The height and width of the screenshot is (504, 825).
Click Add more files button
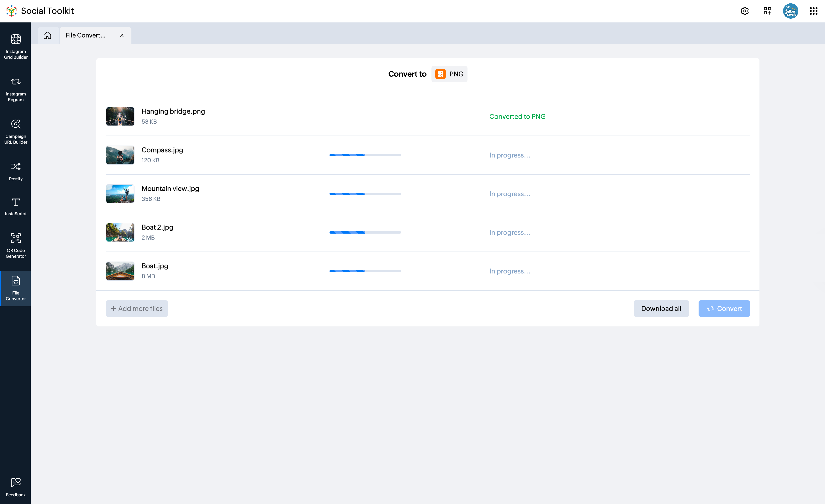137,308
